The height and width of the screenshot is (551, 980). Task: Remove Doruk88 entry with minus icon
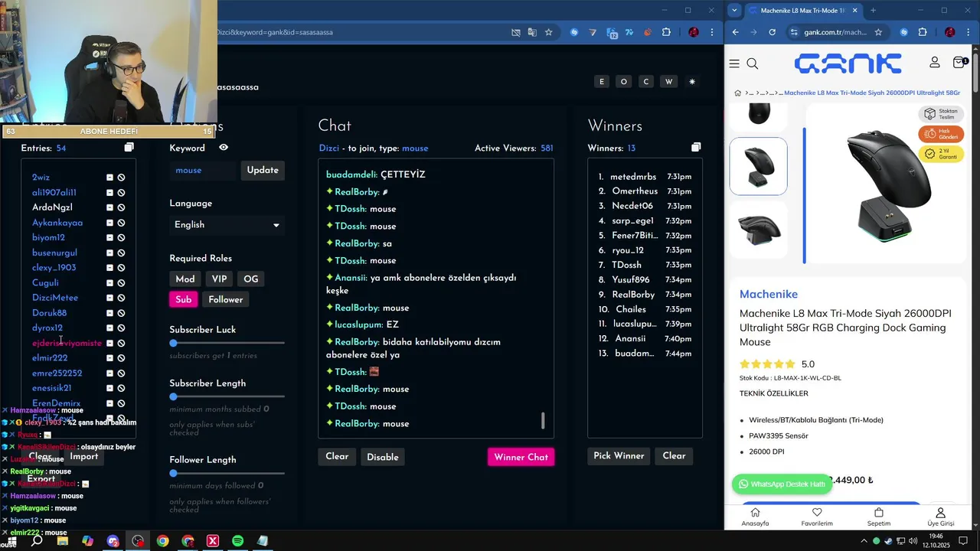pos(109,313)
